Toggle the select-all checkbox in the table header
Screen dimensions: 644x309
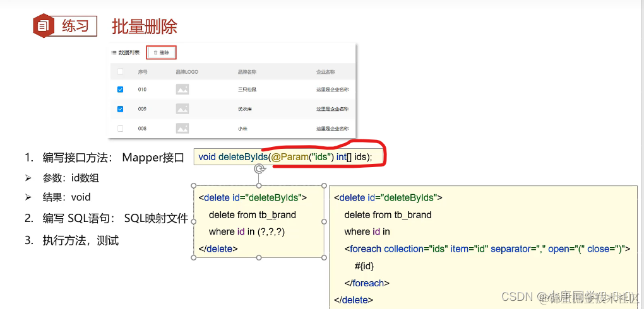click(121, 71)
